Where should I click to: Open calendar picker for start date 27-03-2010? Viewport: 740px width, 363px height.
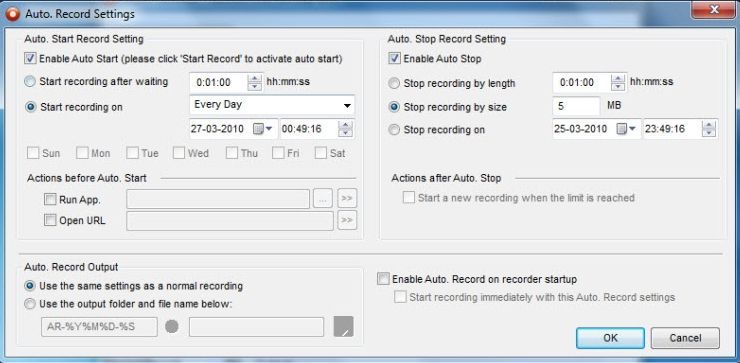[263, 129]
